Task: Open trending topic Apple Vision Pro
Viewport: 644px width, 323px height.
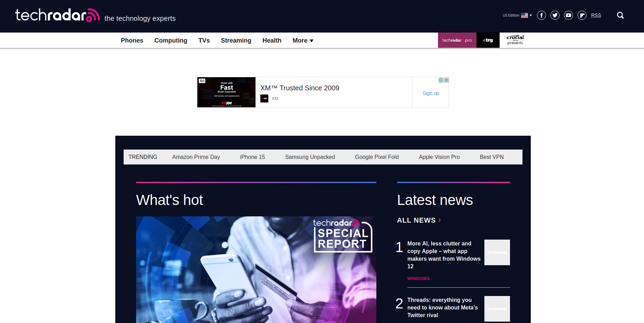Action: [x=439, y=157]
